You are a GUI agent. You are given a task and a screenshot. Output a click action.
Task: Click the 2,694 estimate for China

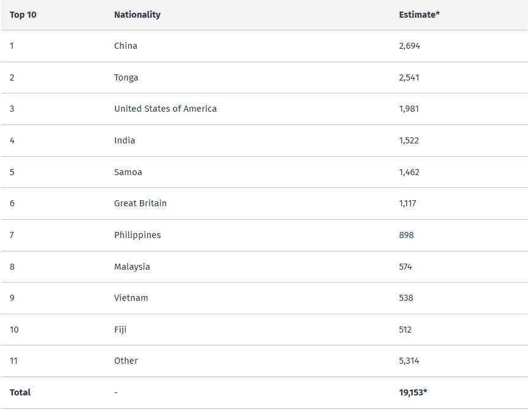pyautogui.click(x=409, y=46)
